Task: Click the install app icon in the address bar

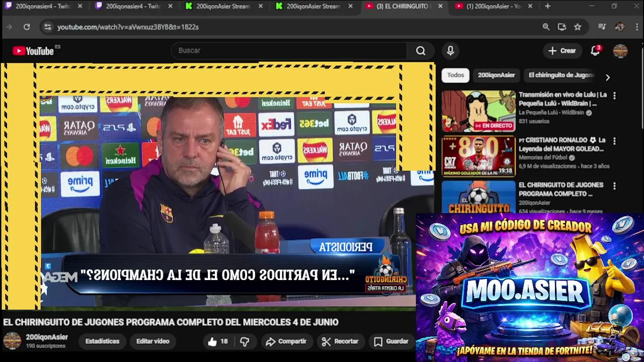Action: pyautogui.click(x=562, y=27)
